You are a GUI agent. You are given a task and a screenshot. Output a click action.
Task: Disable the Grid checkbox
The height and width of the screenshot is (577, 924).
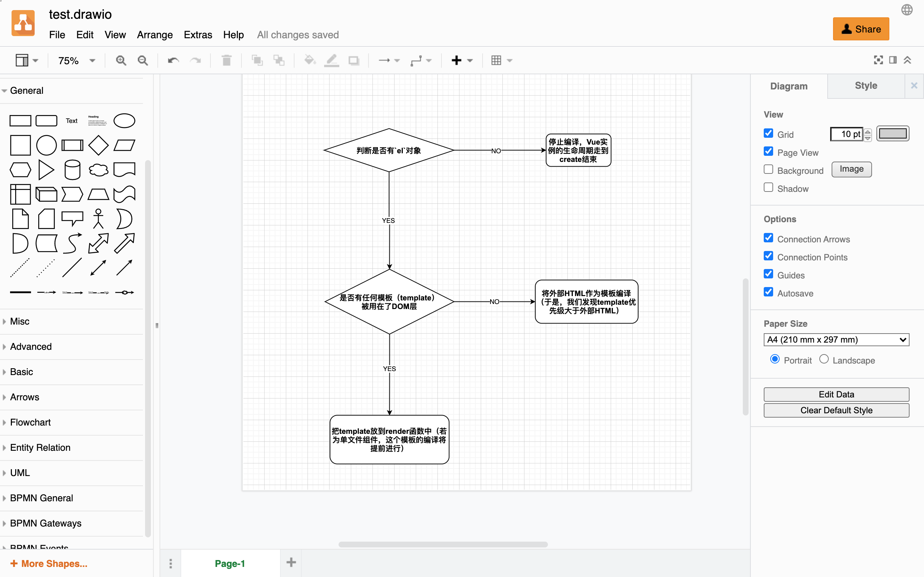pyautogui.click(x=768, y=133)
